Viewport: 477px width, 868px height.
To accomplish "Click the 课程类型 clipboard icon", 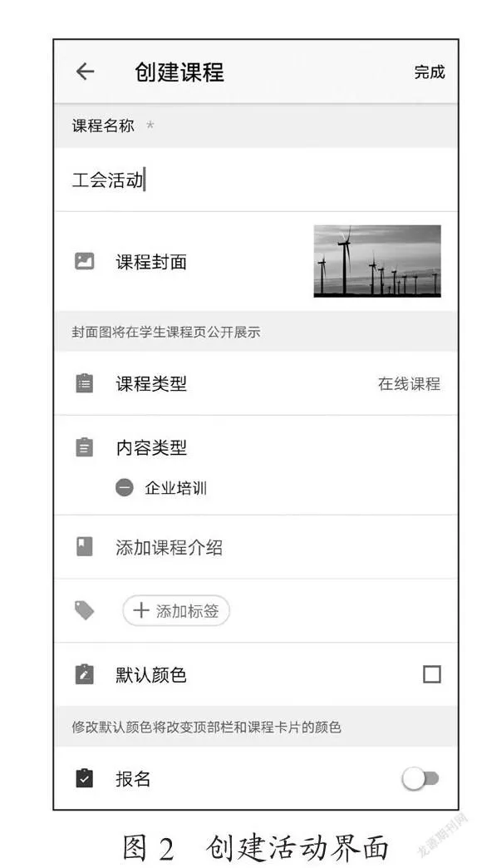I will 84,383.
